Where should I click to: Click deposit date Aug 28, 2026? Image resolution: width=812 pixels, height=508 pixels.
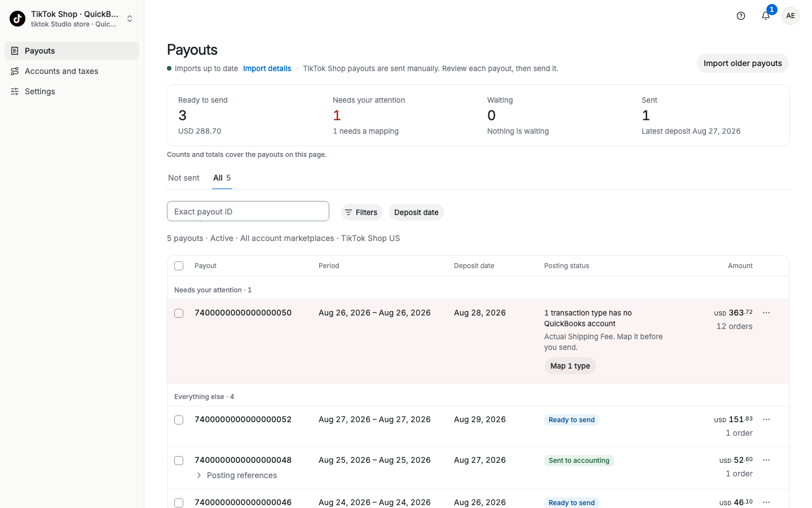click(x=480, y=313)
